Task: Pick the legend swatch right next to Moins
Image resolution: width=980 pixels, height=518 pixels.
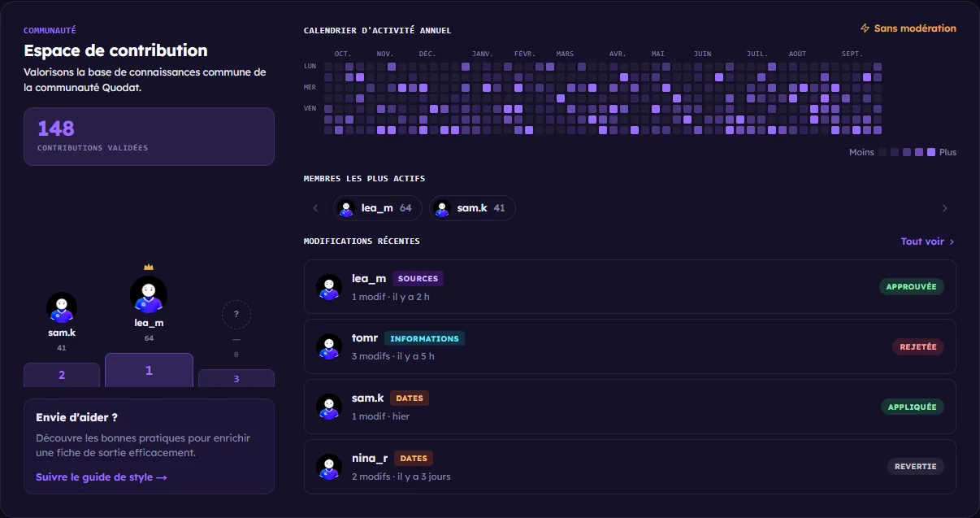Action: 882,152
